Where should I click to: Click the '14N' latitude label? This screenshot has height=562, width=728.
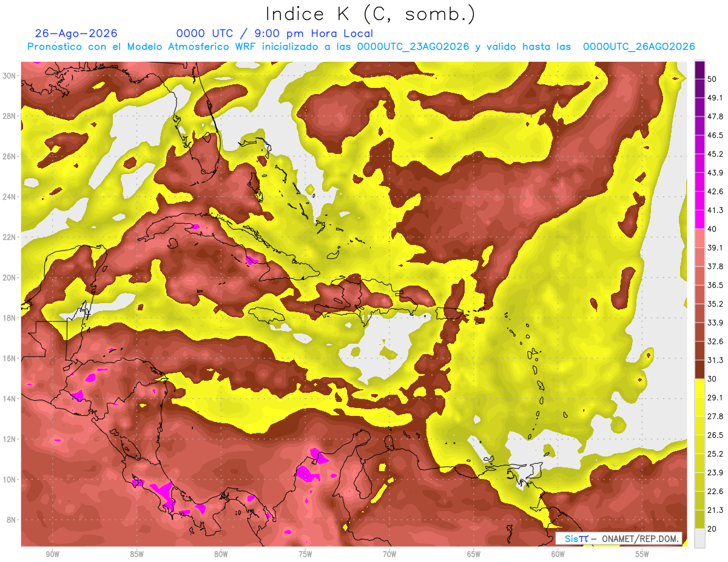pyautogui.click(x=10, y=399)
